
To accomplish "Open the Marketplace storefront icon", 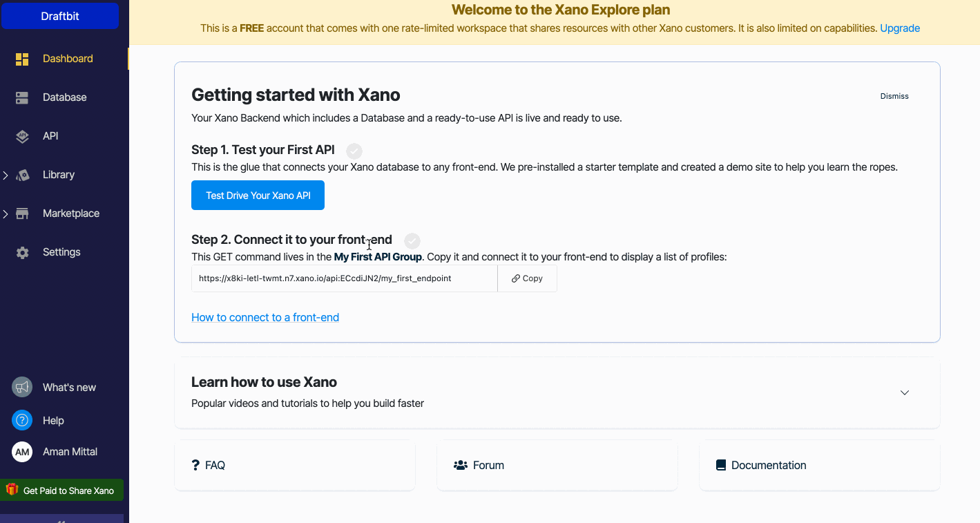I will [22, 214].
